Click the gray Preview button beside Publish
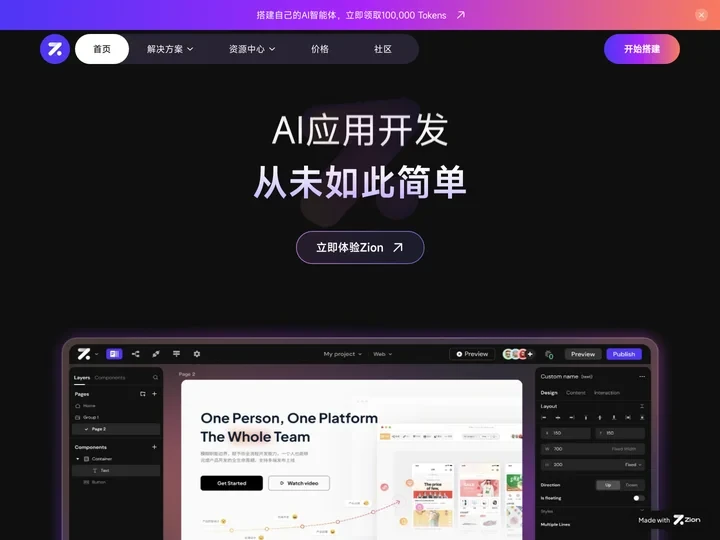Image resolution: width=720 pixels, height=540 pixels. point(583,354)
